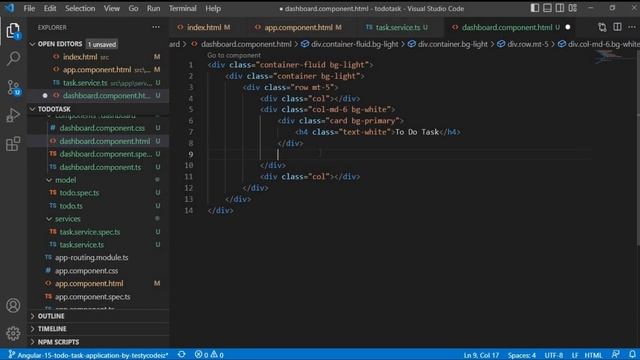Toggle primary side bar layout icon

click(535, 8)
